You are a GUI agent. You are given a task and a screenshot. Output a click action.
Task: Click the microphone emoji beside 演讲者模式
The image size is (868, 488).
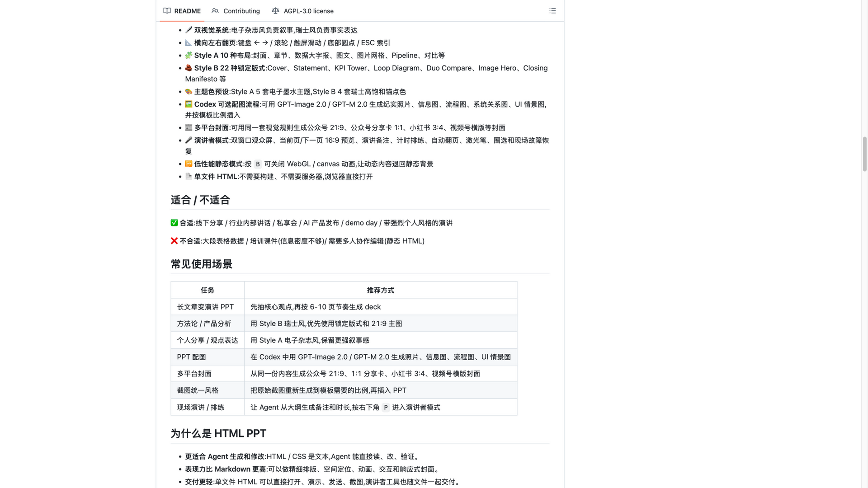coord(189,140)
